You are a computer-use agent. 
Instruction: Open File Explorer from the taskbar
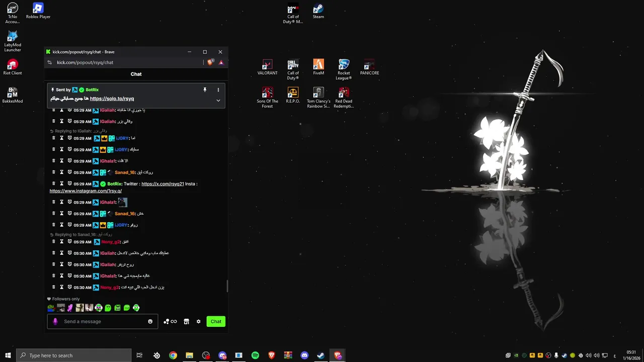click(189, 355)
